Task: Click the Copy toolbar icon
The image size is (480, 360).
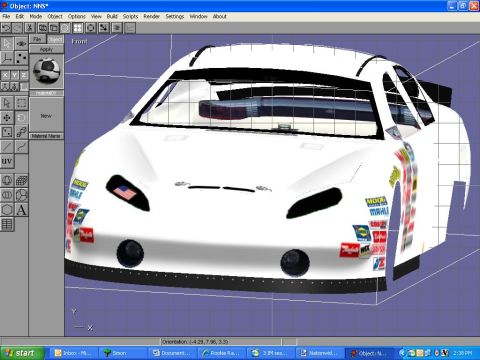Action: 42,28
